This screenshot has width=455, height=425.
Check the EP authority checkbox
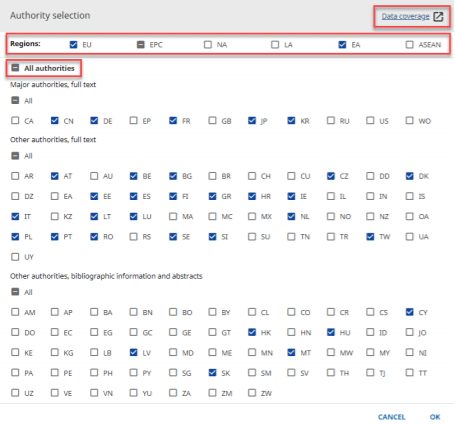click(x=133, y=120)
